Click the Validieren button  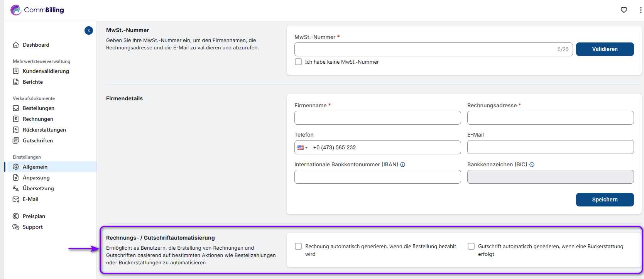[605, 49]
